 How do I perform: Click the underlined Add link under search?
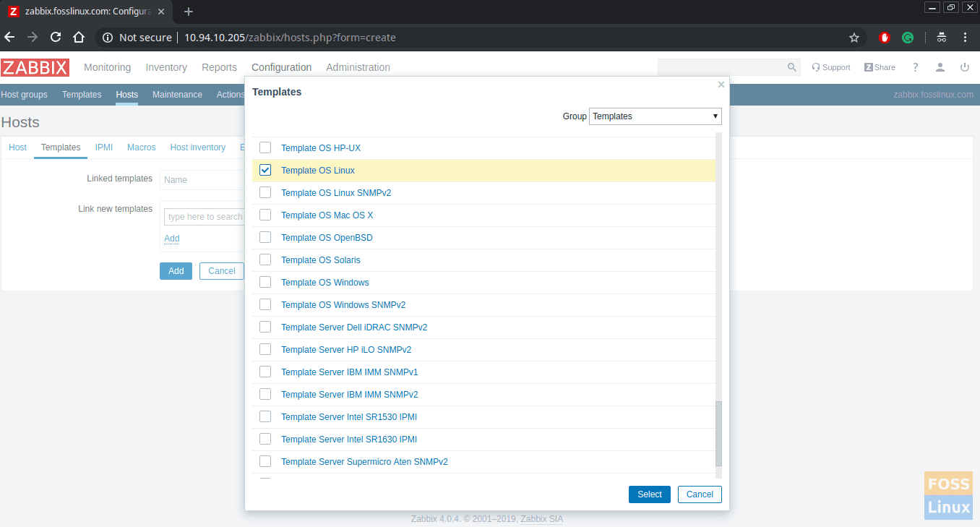pyautogui.click(x=172, y=239)
